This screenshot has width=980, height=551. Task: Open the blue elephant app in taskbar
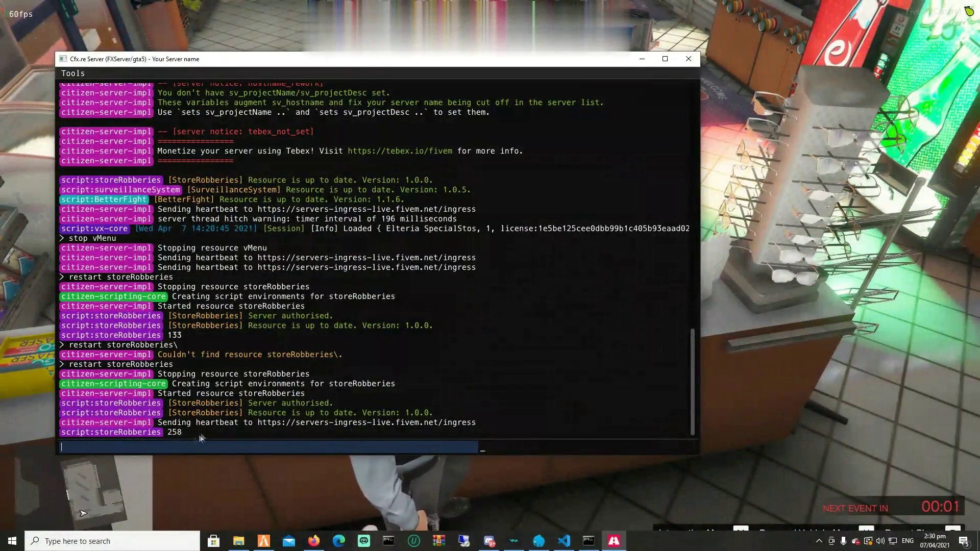pyautogui.click(x=539, y=541)
